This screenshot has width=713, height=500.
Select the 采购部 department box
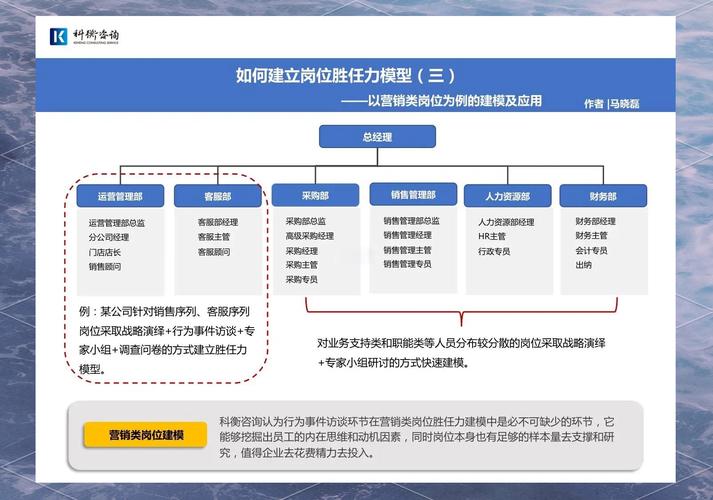click(x=315, y=195)
